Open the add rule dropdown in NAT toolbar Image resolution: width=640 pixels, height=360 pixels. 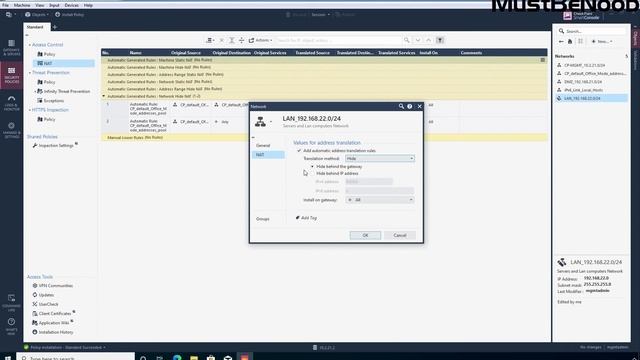point(210,40)
